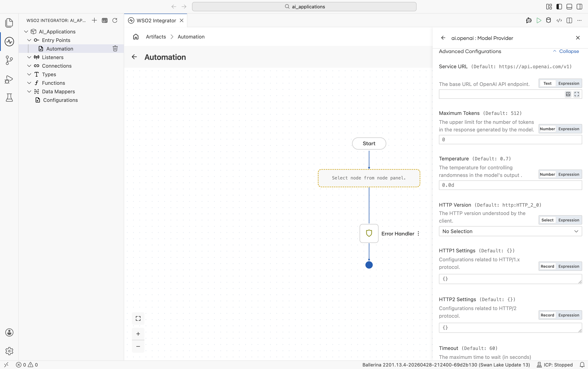Set Service URL mode to Expression
The width and height of the screenshot is (588, 369).
[569, 83]
